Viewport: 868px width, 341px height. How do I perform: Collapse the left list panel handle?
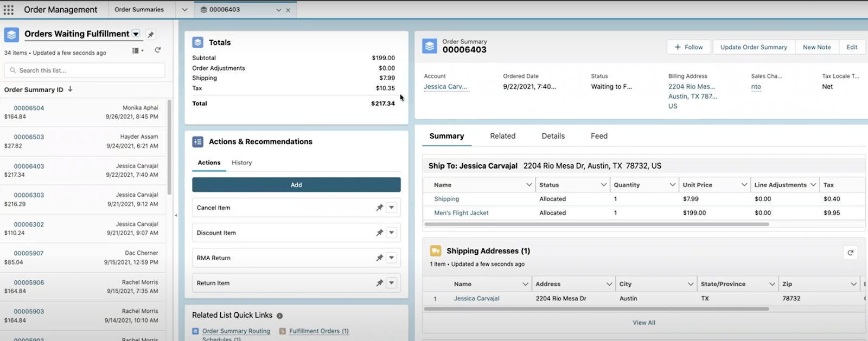[176, 215]
